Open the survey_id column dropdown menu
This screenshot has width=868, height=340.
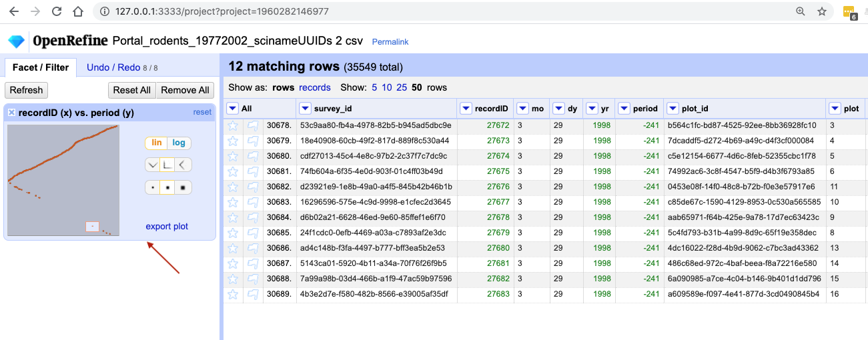tap(306, 109)
